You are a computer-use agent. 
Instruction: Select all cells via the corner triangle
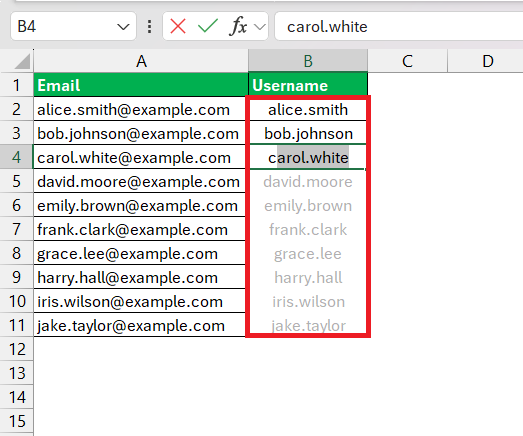pyautogui.click(x=22, y=61)
